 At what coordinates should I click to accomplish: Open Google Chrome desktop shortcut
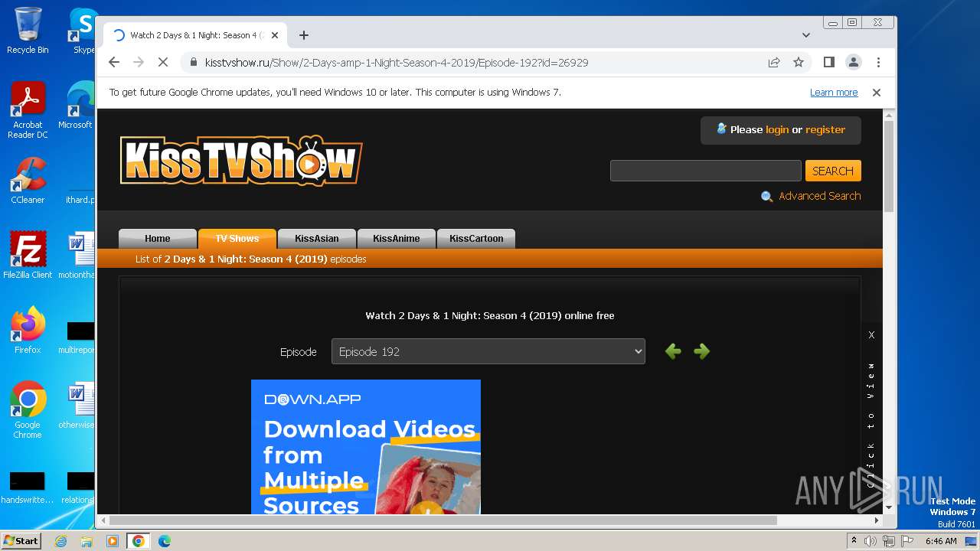[28, 410]
